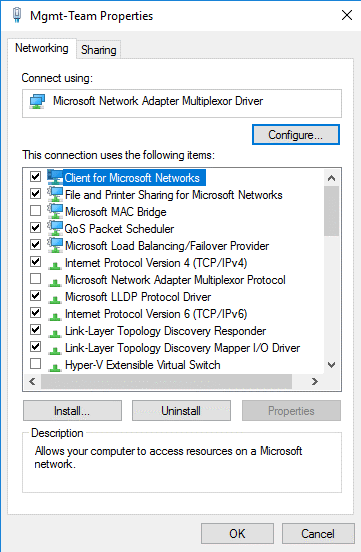
Task: Check the Hyper-V Extensible Virtual Switch box
Action: coord(35,363)
